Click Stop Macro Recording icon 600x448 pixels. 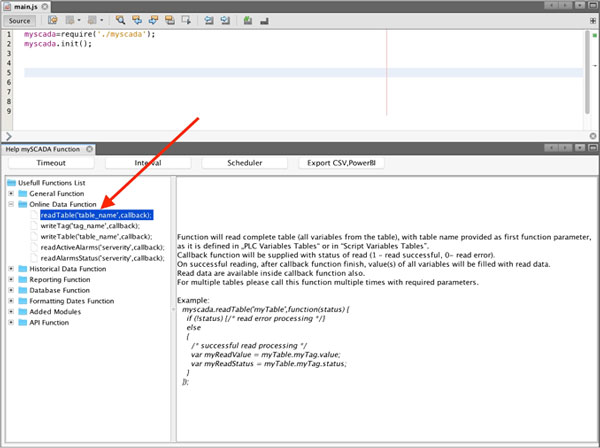point(264,21)
